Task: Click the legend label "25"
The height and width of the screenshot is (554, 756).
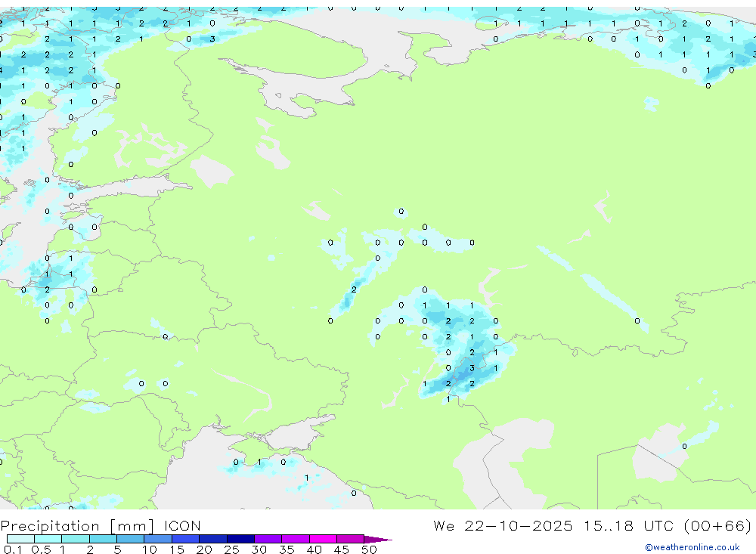Action: (x=231, y=549)
